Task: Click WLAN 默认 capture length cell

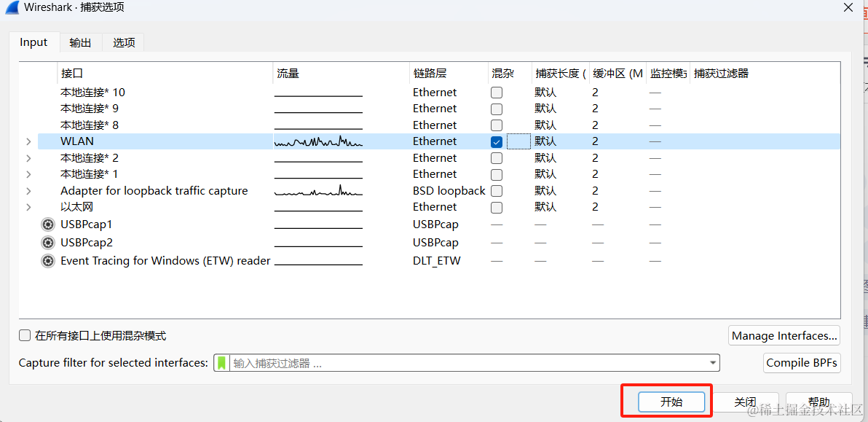Action: pos(545,142)
